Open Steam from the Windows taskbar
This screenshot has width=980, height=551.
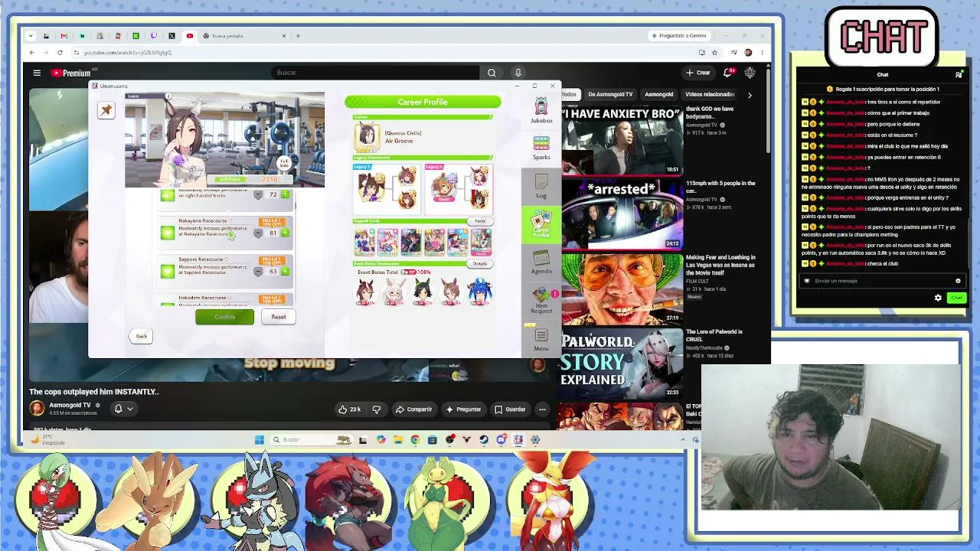coord(484,440)
